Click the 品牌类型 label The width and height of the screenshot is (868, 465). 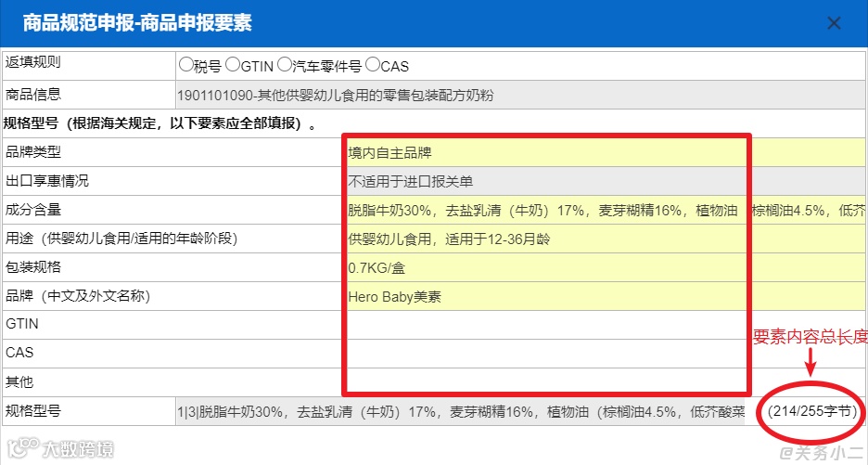(33, 152)
